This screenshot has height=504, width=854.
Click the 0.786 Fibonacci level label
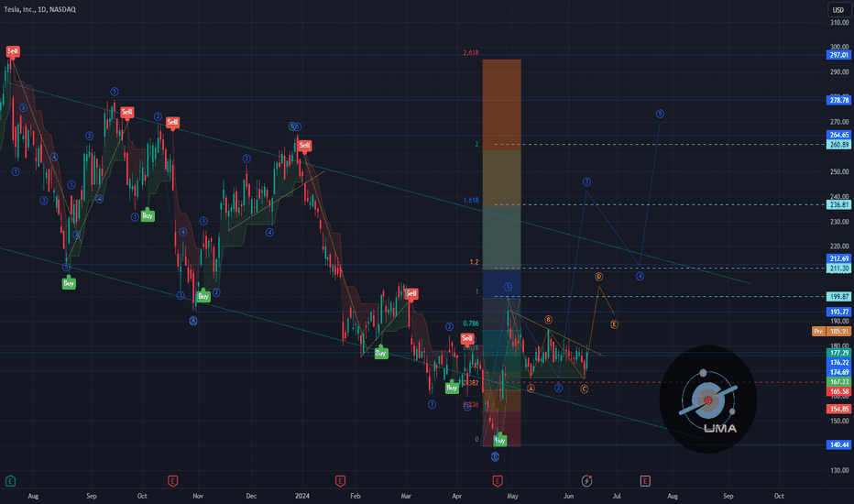(x=471, y=323)
